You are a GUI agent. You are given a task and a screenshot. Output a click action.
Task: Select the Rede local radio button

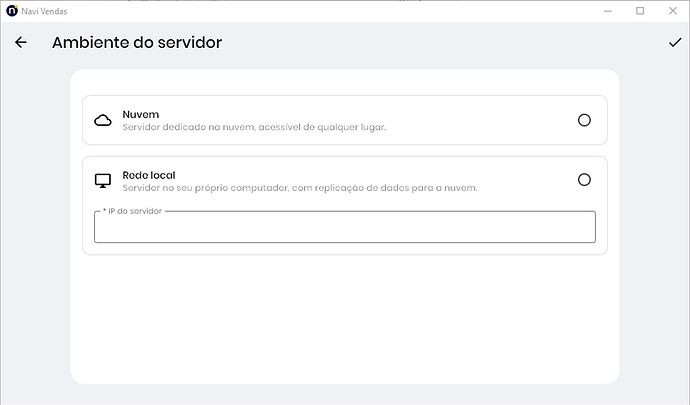pyautogui.click(x=584, y=180)
